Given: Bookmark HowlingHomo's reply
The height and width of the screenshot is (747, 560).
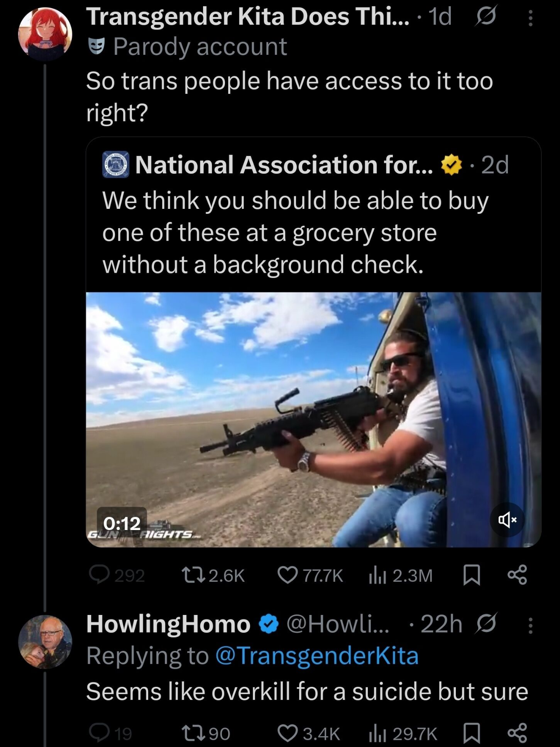Looking at the screenshot, I should coord(472,734).
